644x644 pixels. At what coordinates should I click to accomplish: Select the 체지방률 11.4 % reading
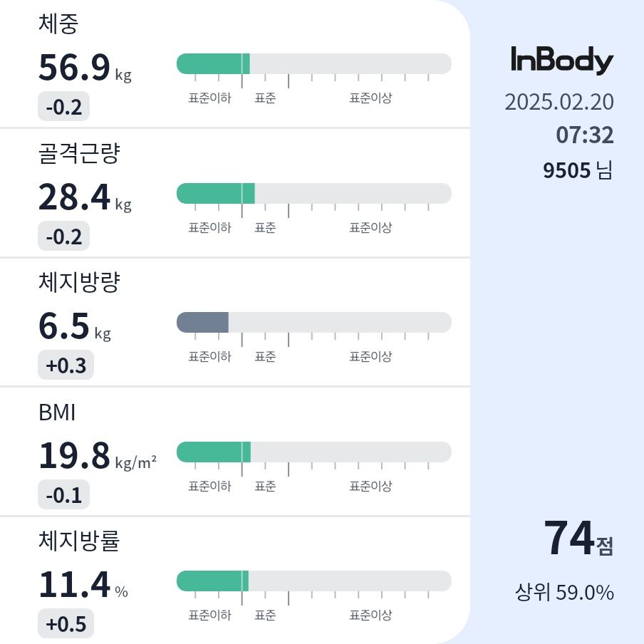click(x=83, y=585)
